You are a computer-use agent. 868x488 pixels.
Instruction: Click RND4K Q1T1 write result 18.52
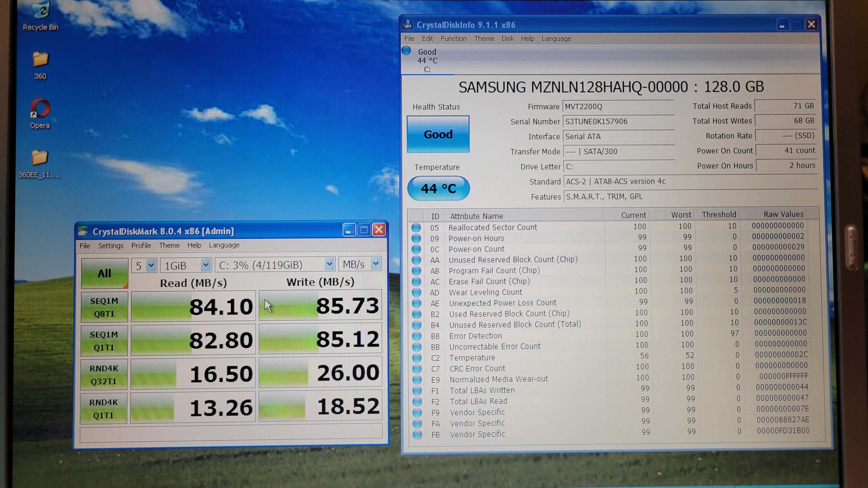[320, 406]
